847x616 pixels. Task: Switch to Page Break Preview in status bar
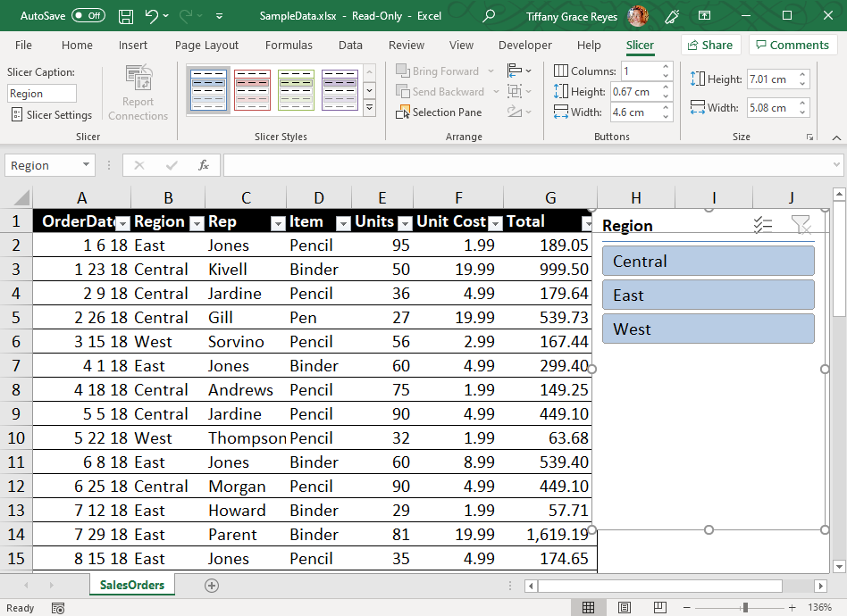660,608
